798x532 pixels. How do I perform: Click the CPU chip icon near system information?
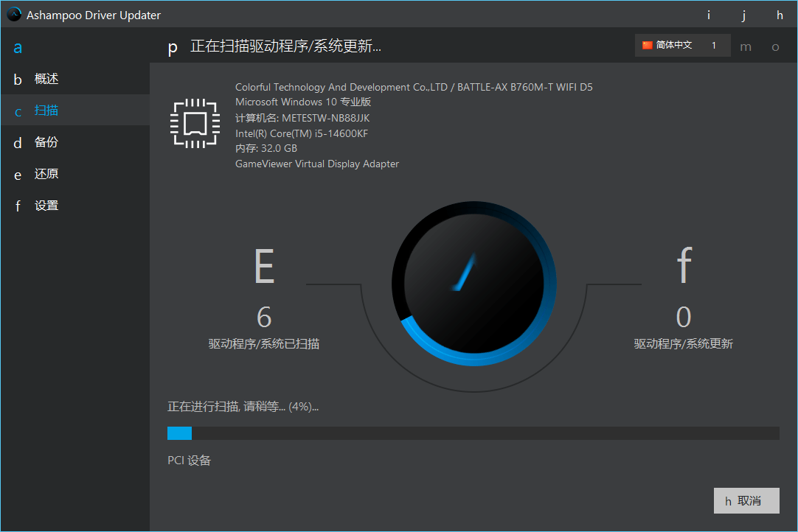pyautogui.click(x=194, y=123)
